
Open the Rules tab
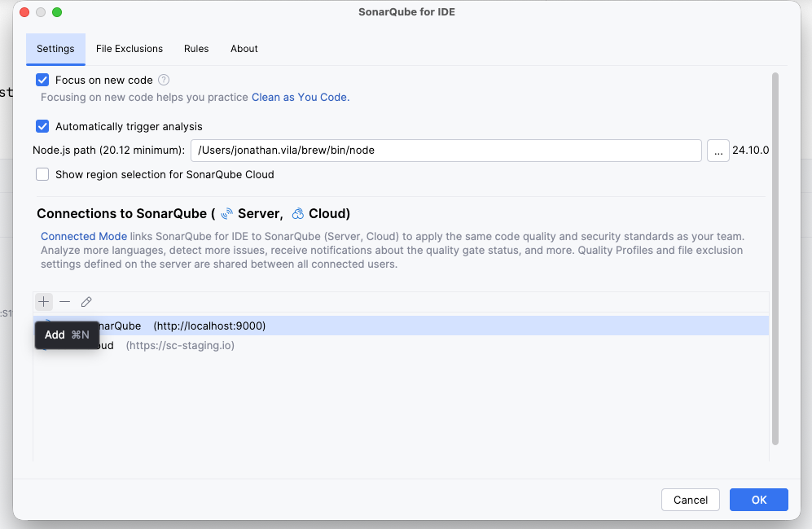point(196,49)
